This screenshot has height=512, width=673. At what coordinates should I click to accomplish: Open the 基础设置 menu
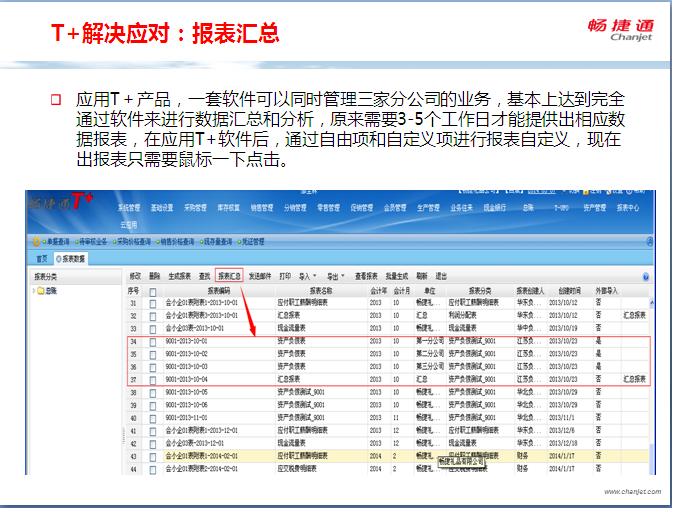(x=162, y=208)
